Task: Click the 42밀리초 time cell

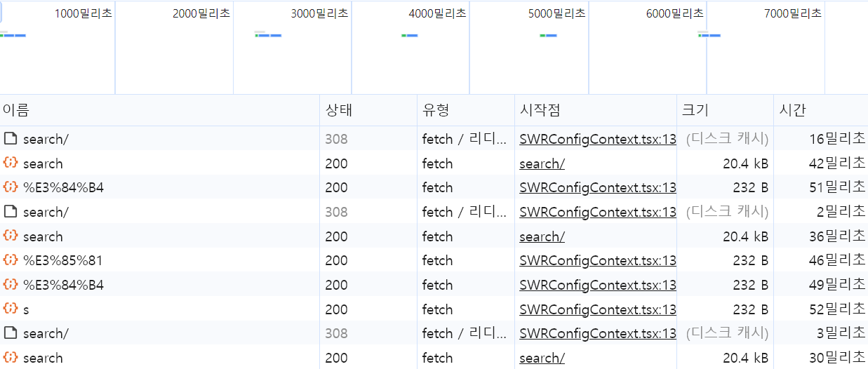Action: 837,163
